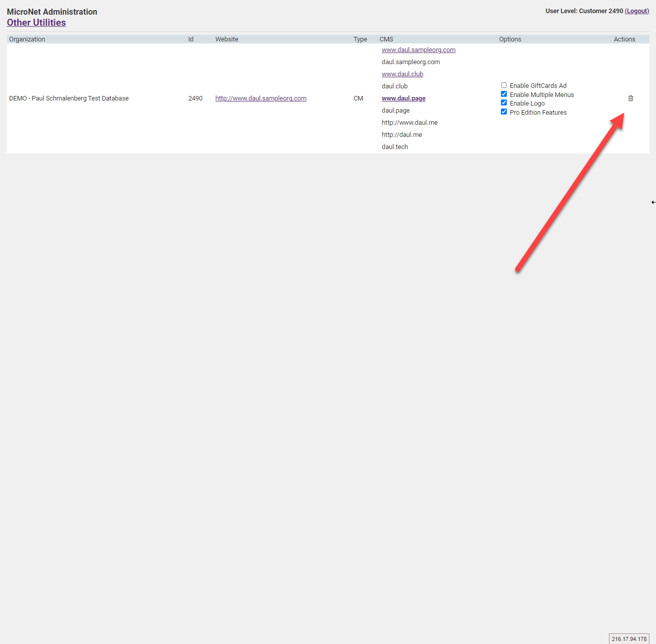The image size is (656, 644).
Task: Click the 216.17.94.178 IP address box
Action: pos(629,639)
